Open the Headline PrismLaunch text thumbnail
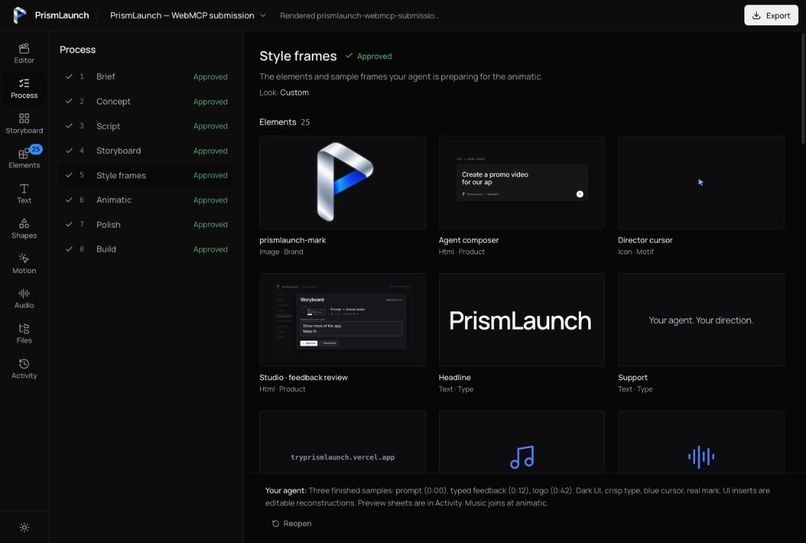This screenshot has height=543, width=806. [522, 319]
